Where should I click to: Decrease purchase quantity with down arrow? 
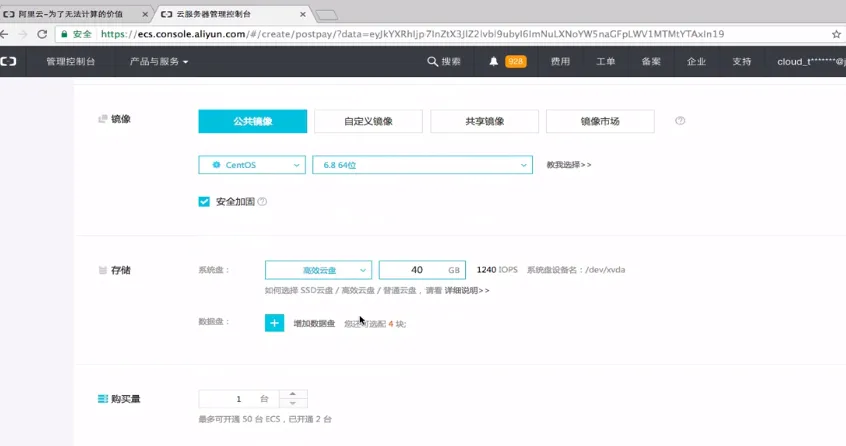292,403
